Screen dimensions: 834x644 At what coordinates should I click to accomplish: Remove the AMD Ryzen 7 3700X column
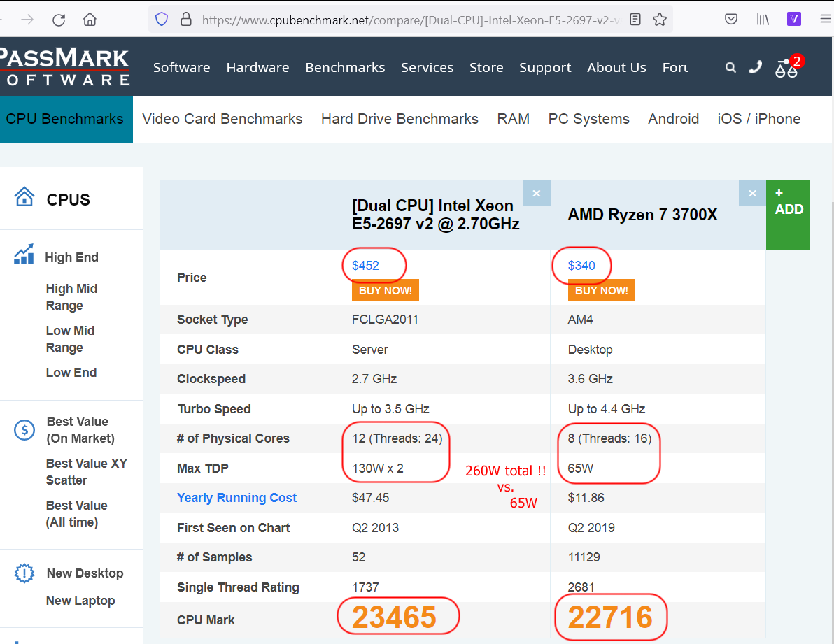click(x=753, y=194)
